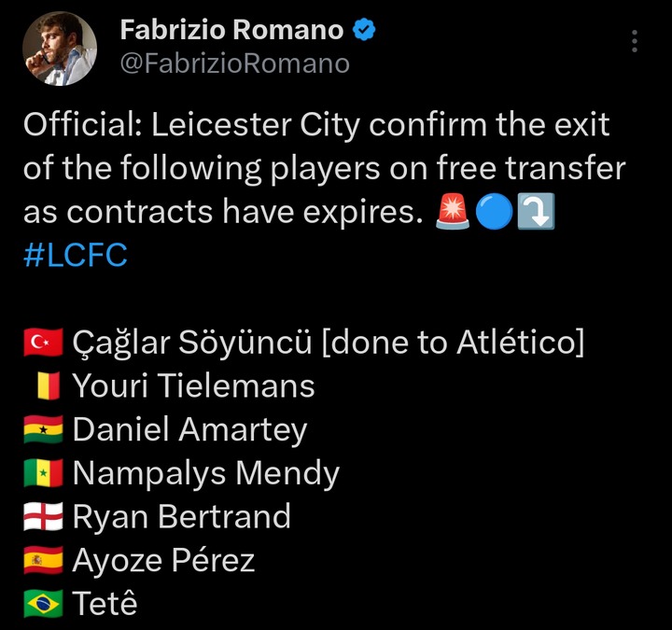Click the "Official: Leicester City confirm" tweet text
This screenshot has width=672, height=630.
click(317, 125)
